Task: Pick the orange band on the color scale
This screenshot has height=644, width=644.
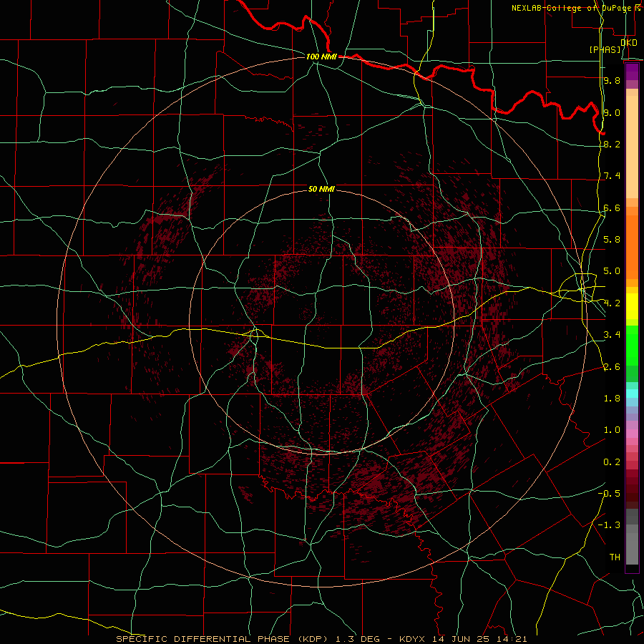Action: click(x=632, y=248)
